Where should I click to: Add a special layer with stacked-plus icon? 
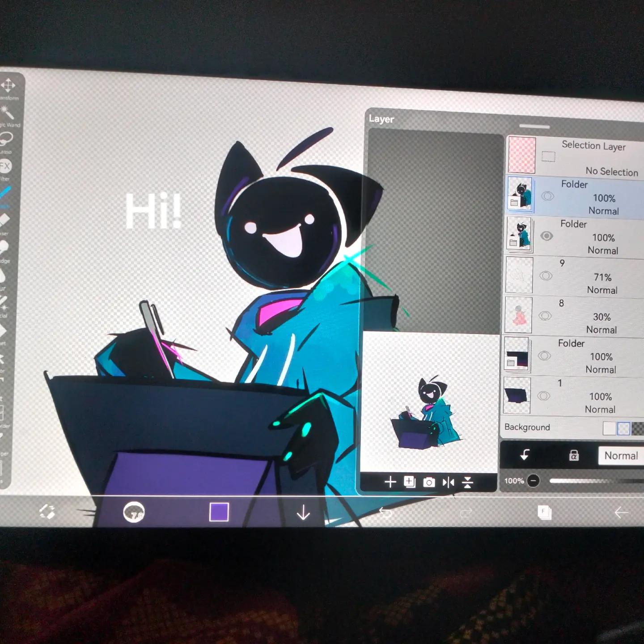tap(409, 482)
